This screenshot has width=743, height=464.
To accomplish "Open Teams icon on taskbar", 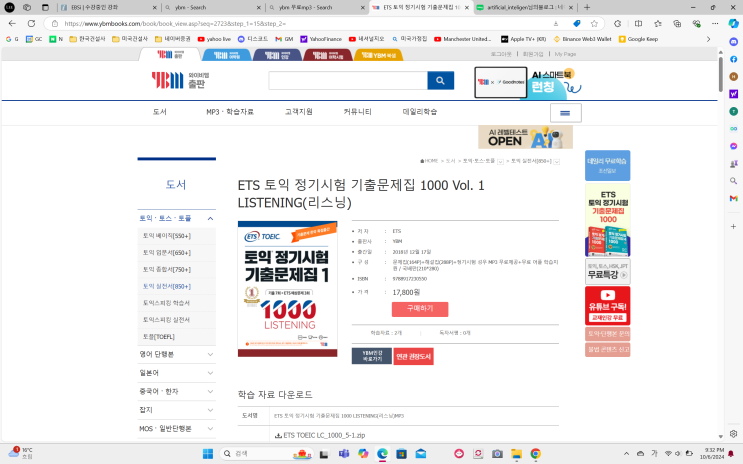I will (x=344, y=454).
